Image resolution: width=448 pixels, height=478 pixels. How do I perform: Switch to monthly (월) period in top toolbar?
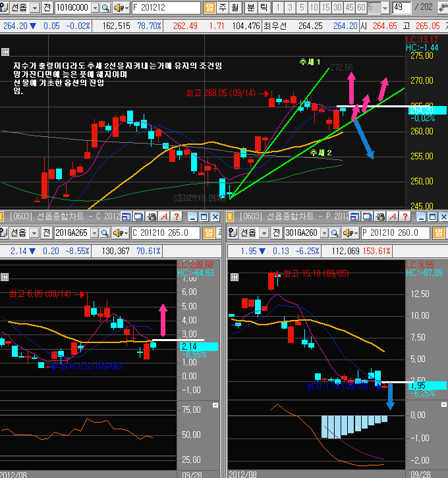coord(234,8)
